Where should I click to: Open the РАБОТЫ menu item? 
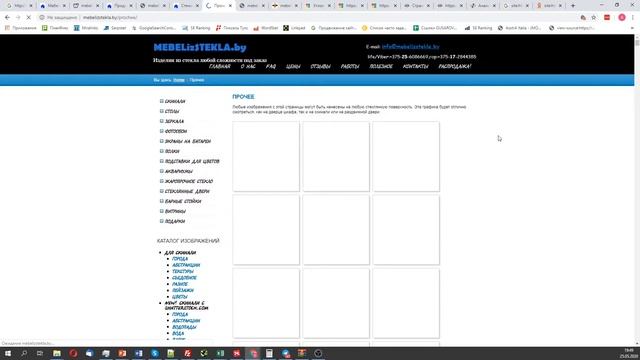[350, 66]
